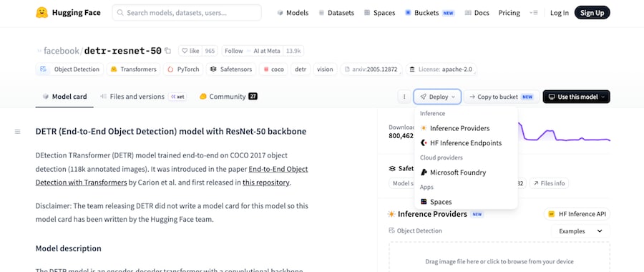Select the Transformers tag
The height and width of the screenshot is (272, 644).
pyautogui.click(x=134, y=69)
